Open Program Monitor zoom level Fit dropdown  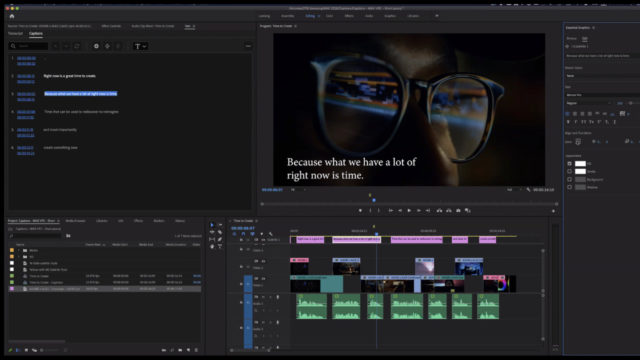298,190
